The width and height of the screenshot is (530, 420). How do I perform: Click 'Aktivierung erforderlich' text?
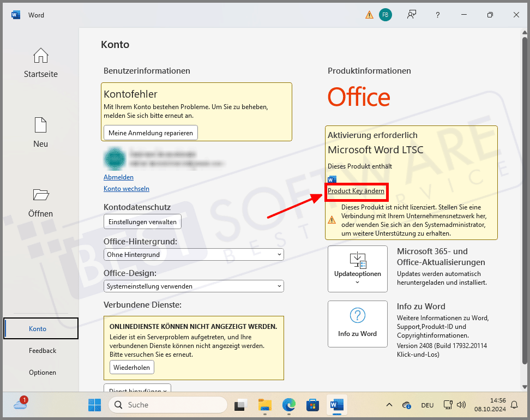[x=372, y=135]
